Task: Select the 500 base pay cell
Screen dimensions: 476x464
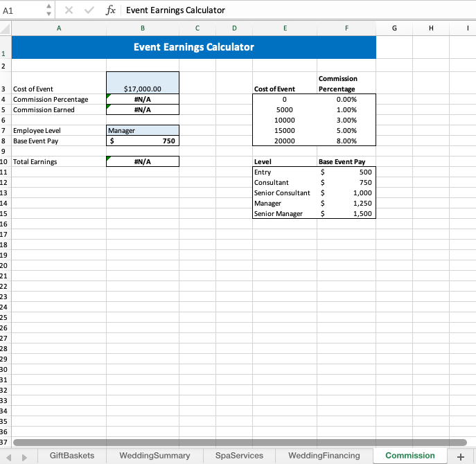Action: click(346, 172)
